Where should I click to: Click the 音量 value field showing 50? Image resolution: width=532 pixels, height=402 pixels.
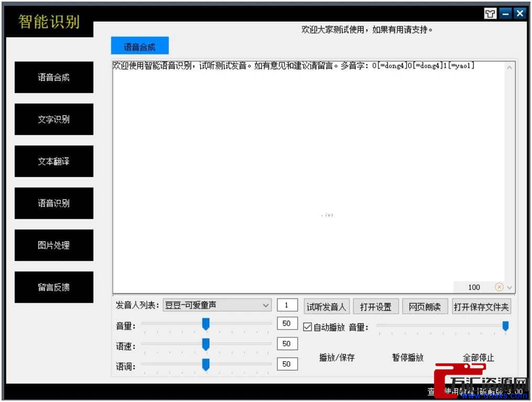pyautogui.click(x=286, y=324)
